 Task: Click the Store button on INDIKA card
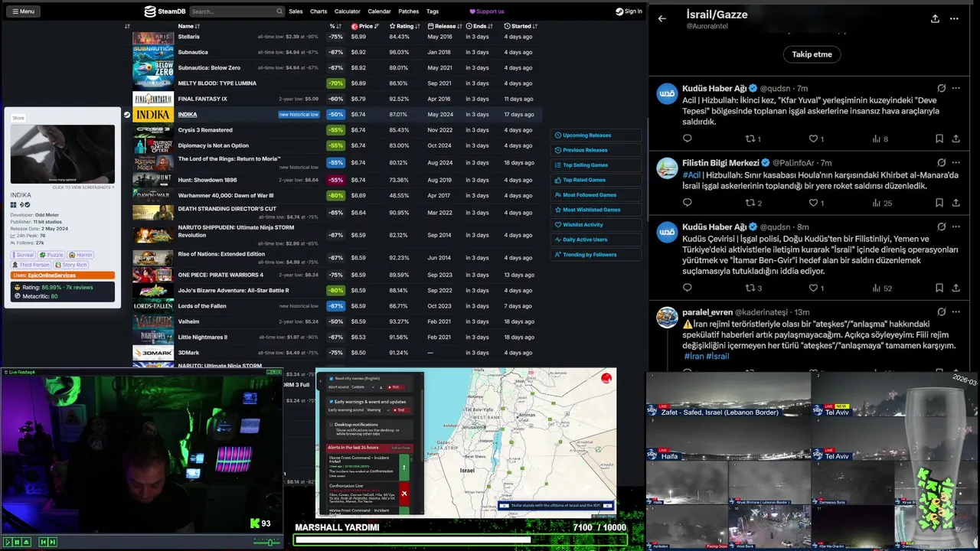coord(18,118)
